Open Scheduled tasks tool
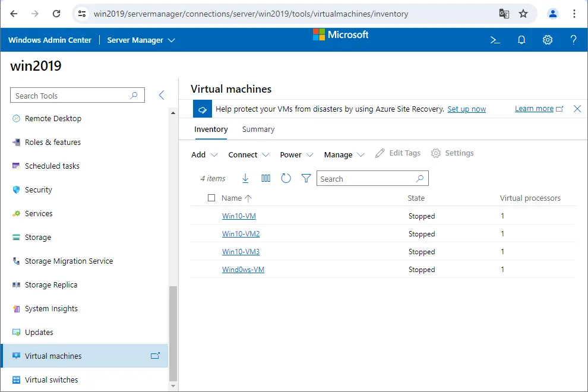 click(85, 166)
